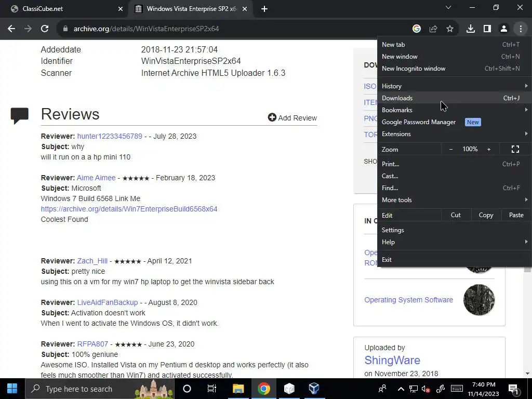
Task: Click the Operating System Software thumbnail
Action: (x=479, y=300)
